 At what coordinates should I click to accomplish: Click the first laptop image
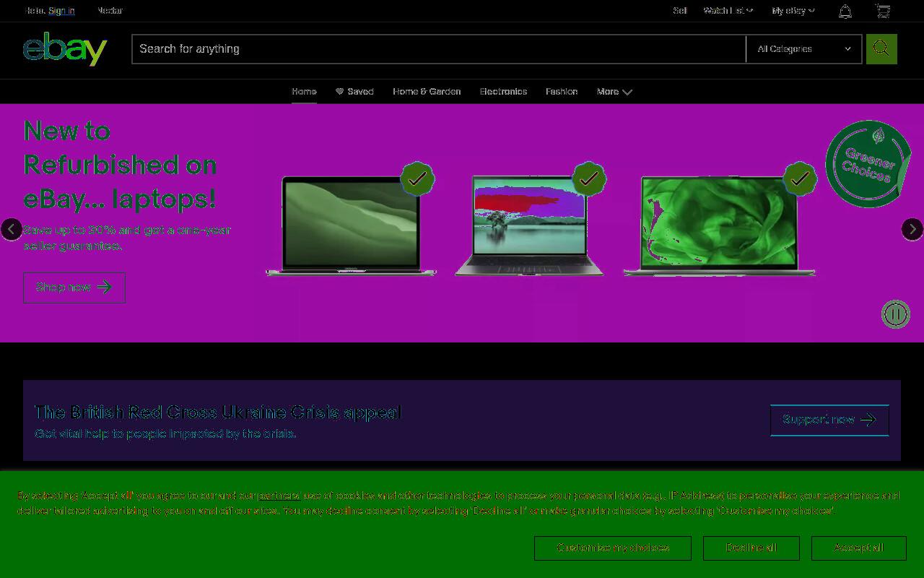point(351,225)
